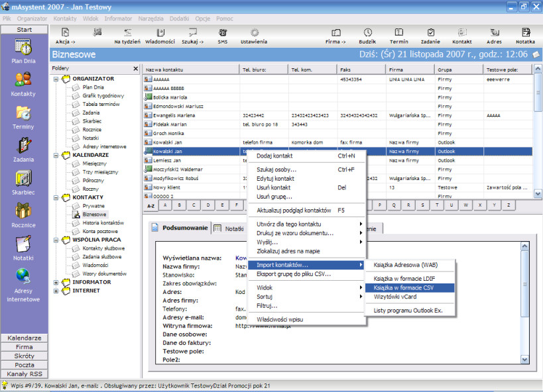
Task: Expand the INFORMATOR tree node
Action: point(56,282)
